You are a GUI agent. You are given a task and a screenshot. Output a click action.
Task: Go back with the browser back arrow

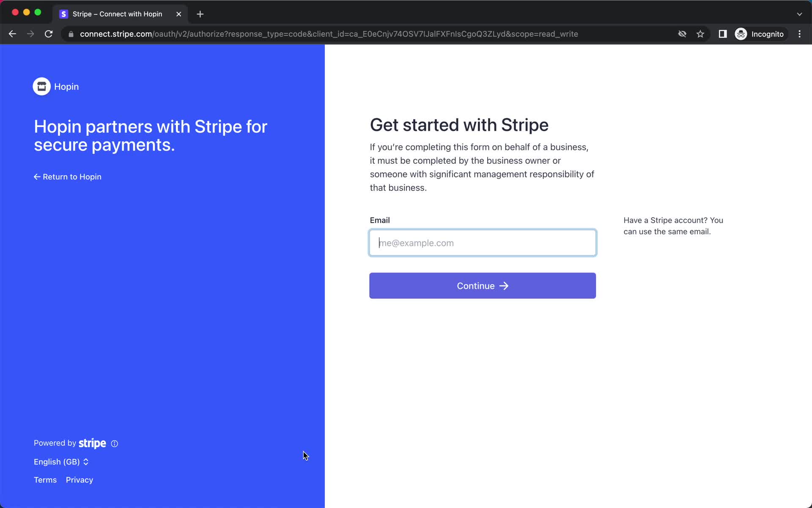click(x=12, y=34)
